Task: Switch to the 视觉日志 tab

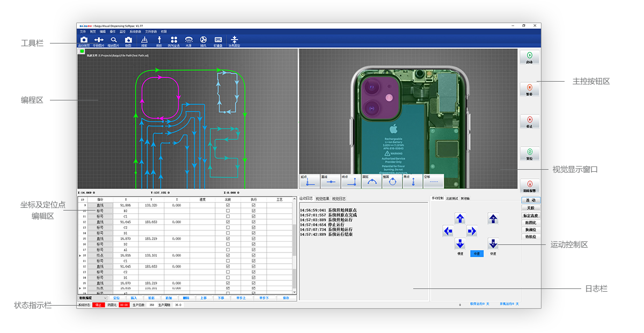Action: tap(339, 199)
